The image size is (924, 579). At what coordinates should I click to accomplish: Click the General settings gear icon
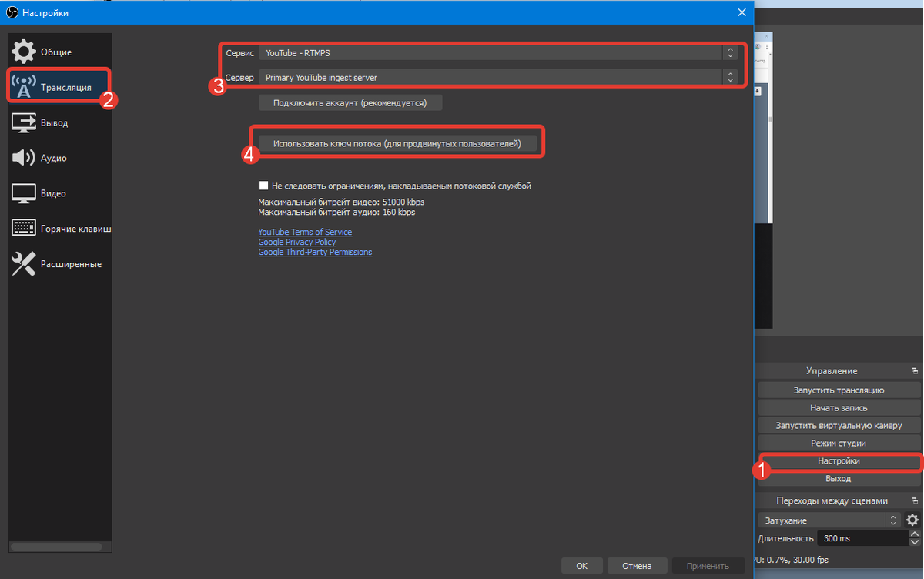[x=23, y=52]
